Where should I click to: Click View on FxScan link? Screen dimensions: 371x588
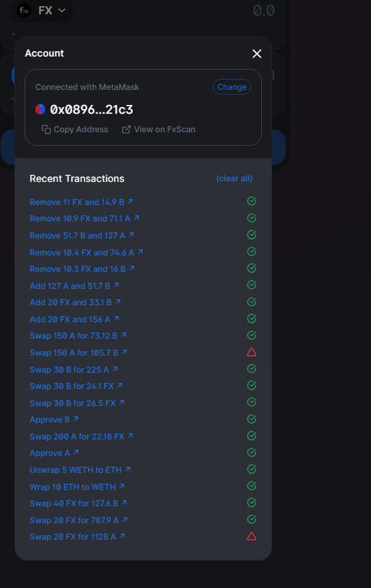(158, 129)
